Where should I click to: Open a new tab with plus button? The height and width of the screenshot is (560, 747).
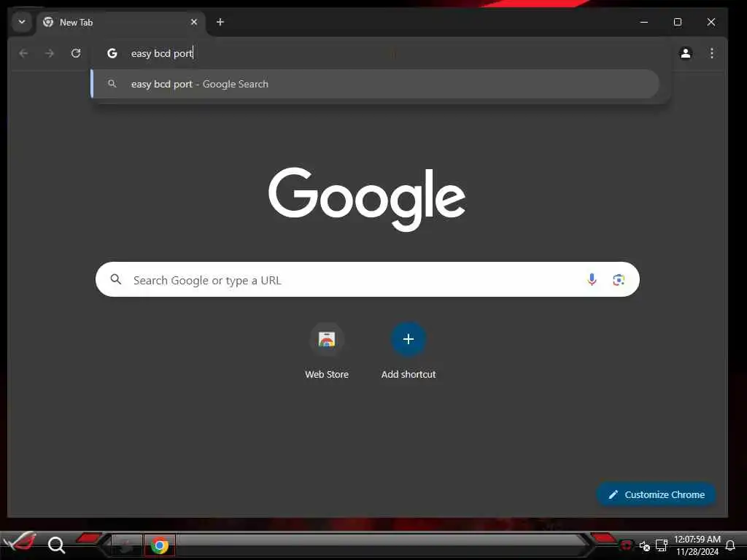pos(220,22)
